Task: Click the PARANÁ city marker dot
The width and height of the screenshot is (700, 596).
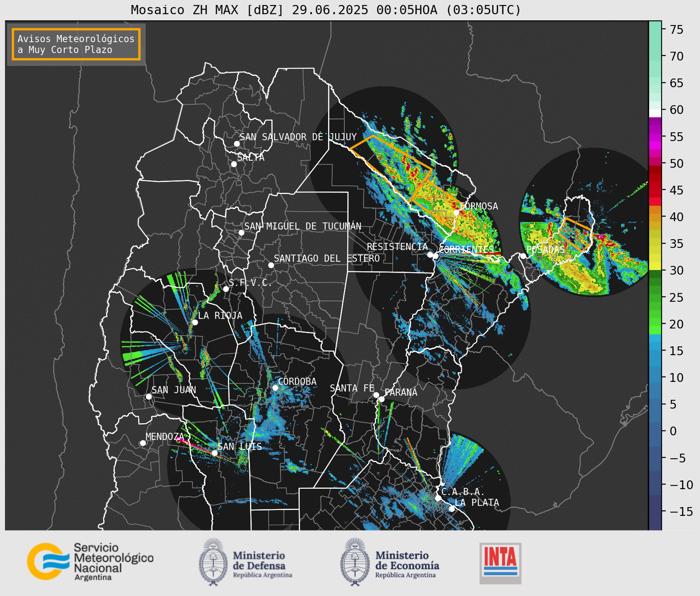Action: pos(382,399)
